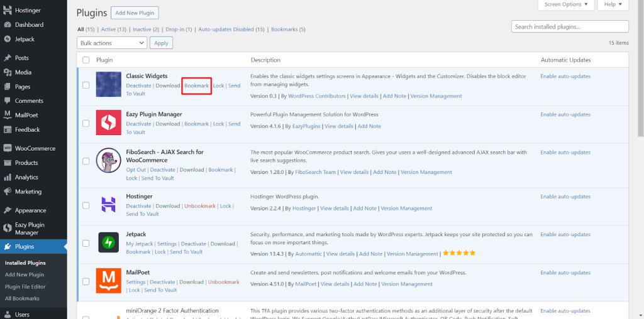Click the Media sidebar icon
This screenshot has width=644, height=319.
point(7,72)
